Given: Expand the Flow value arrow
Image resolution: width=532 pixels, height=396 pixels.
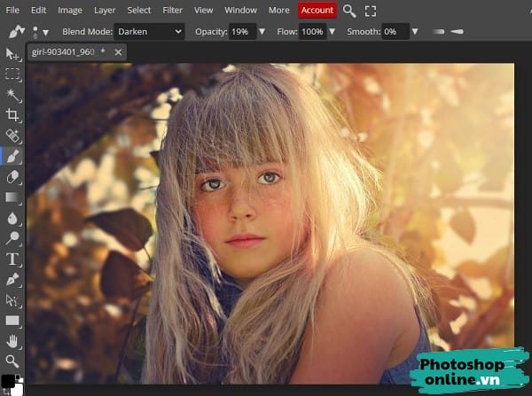Looking at the screenshot, I should tap(332, 31).
